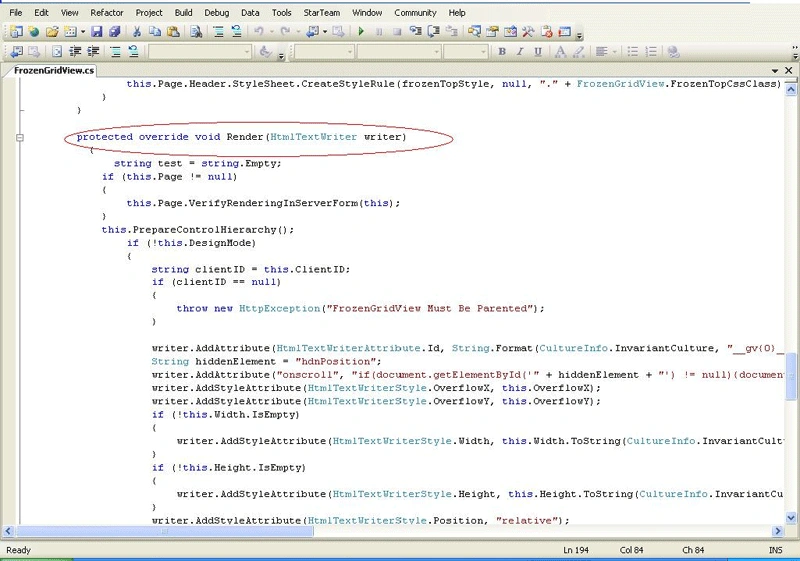The height and width of the screenshot is (561, 800).
Task: Start debugging with the green play icon
Action: click(361, 32)
